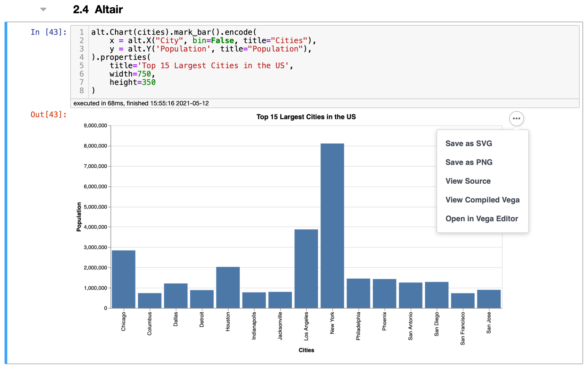Click the three-dot chart actions button
Image resolution: width=588 pixels, height=375 pixels.
coord(516,119)
